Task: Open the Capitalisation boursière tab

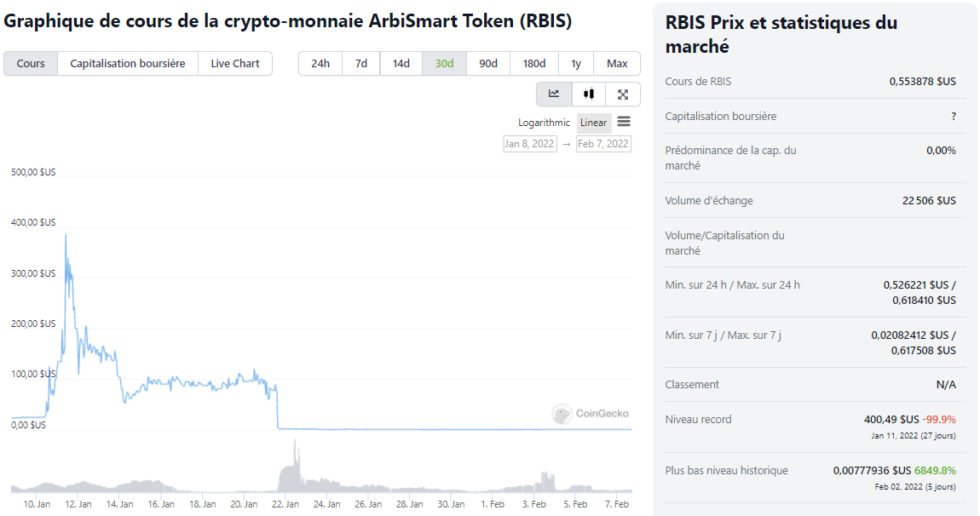Action: point(128,63)
